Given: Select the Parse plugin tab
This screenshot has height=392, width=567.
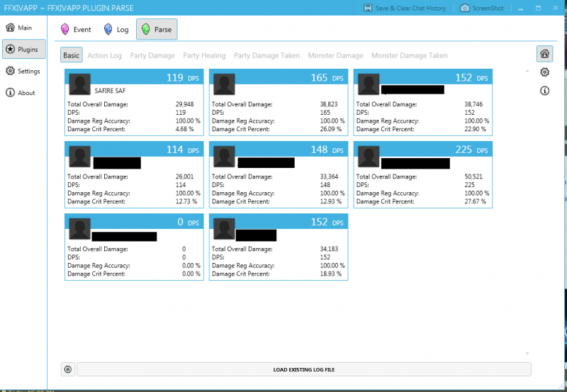Looking at the screenshot, I should tap(157, 30).
